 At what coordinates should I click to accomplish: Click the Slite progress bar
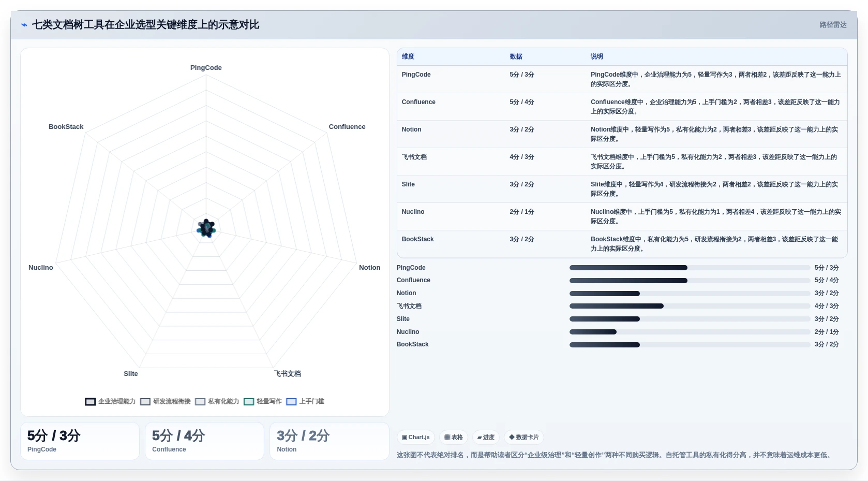[x=690, y=319]
